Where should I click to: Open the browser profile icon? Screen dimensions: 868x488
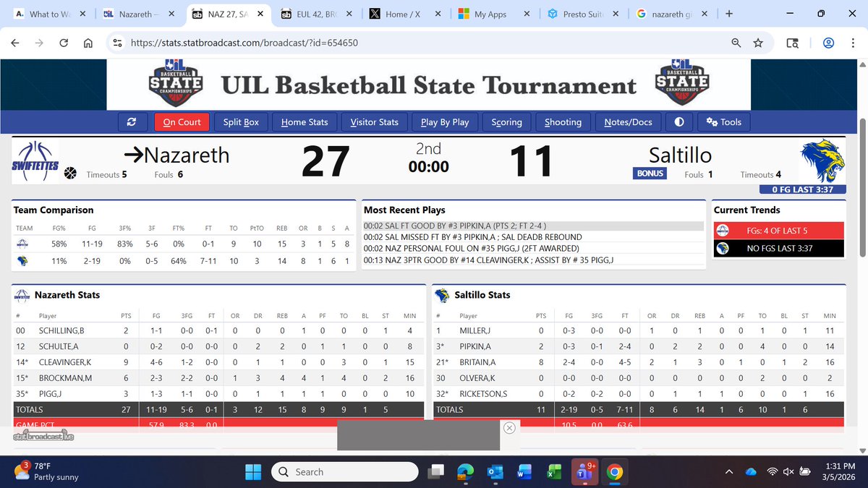coord(829,43)
